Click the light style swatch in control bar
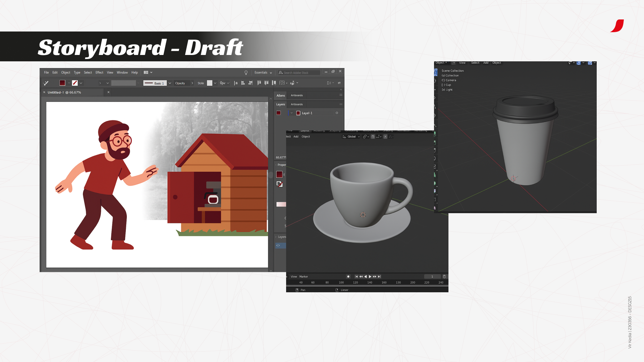This screenshot has width=644, height=362. coord(210,83)
